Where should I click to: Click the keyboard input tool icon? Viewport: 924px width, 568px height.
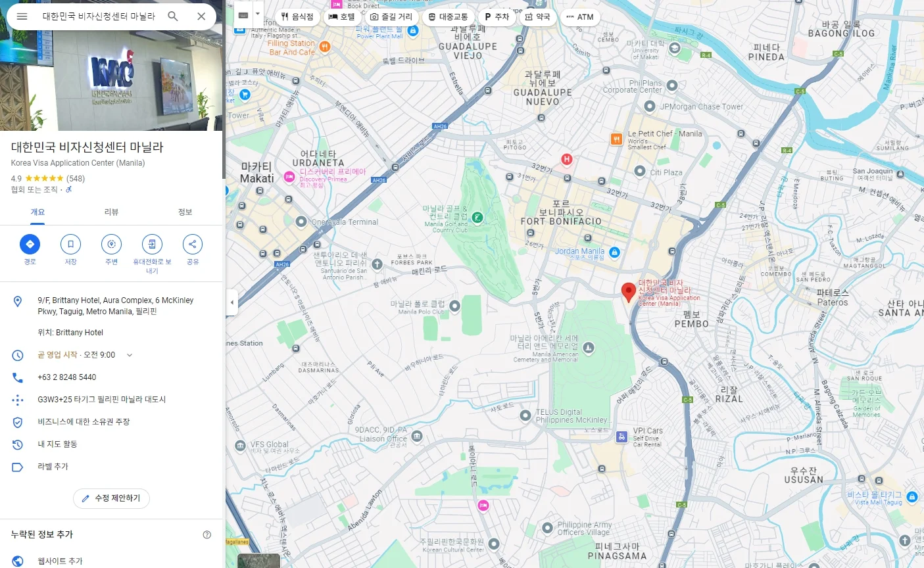point(243,14)
